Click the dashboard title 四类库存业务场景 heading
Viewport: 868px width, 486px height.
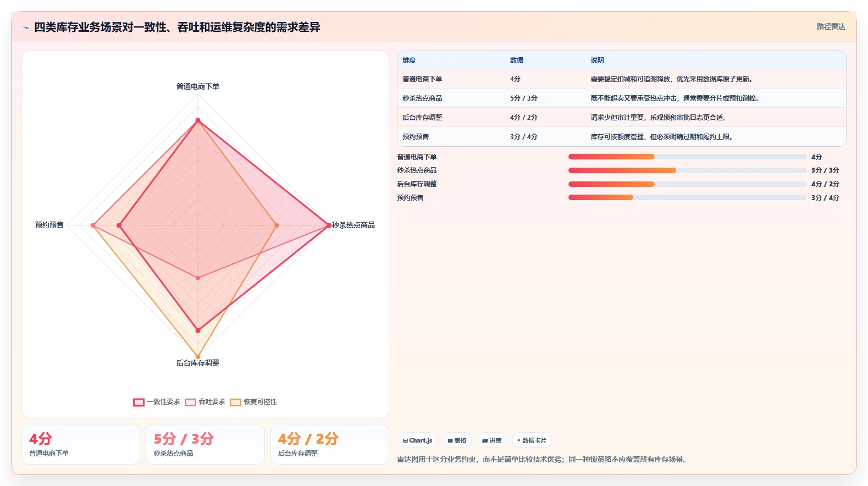[177, 27]
